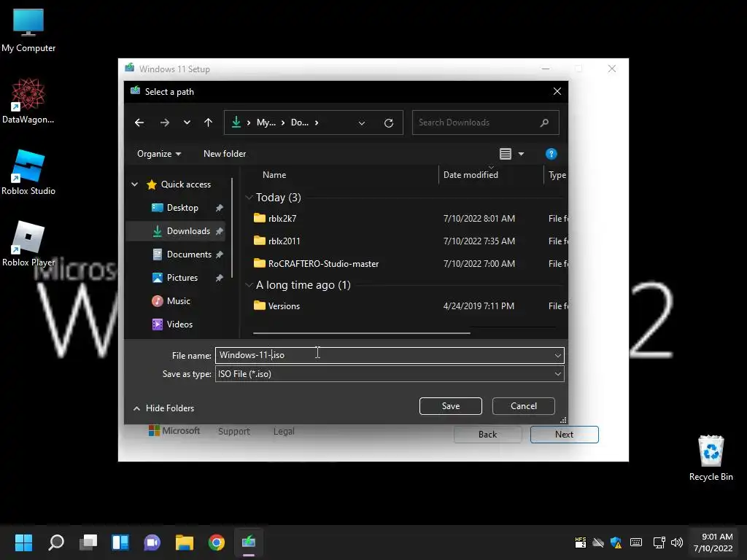Cancel the Select a path dialog
The image size is (747, 560).
524,406
